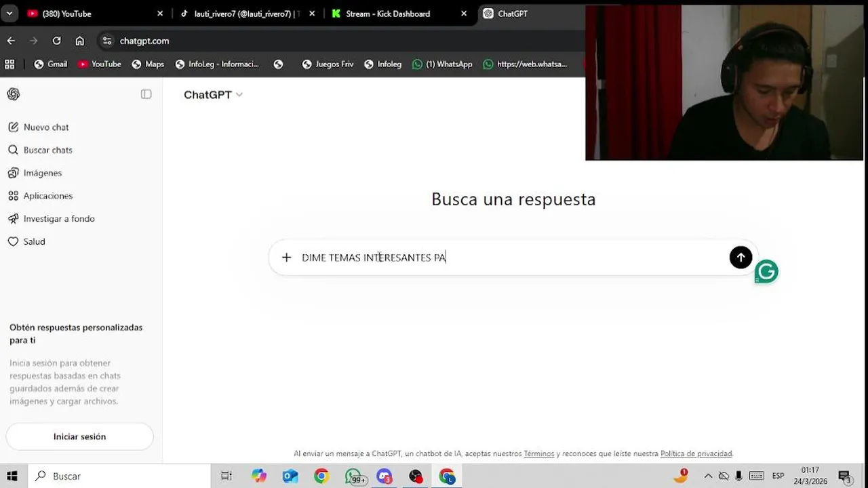Image resolution: width=868 pixels, height=488 pixels.
Task: Click the browser forward arrow
Action: point(34,41)
